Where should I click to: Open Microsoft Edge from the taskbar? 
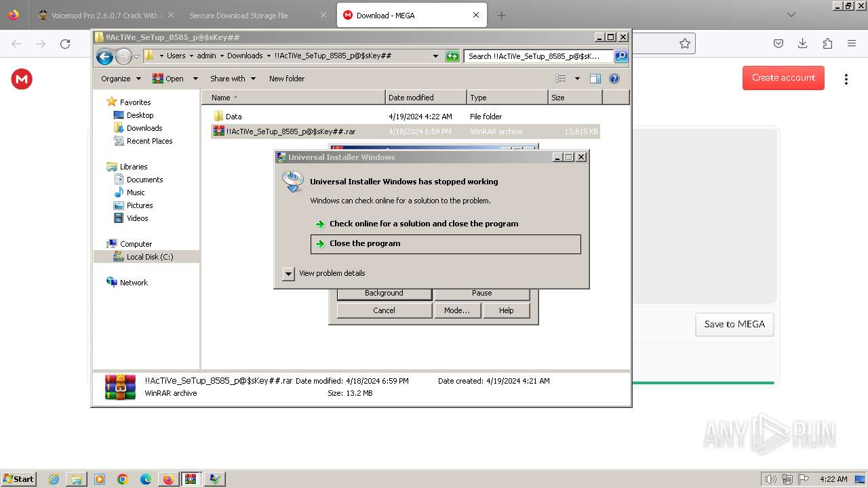[x=146, y=479]
